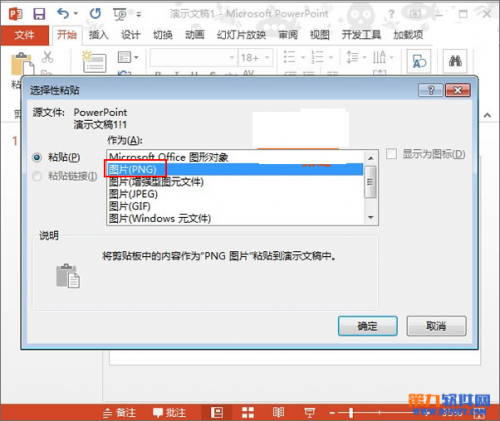The width and height of the screenshot is (500, 421).
Task: Enable the 显示为图标(D) checkbox
Action: tap(391, 154)
